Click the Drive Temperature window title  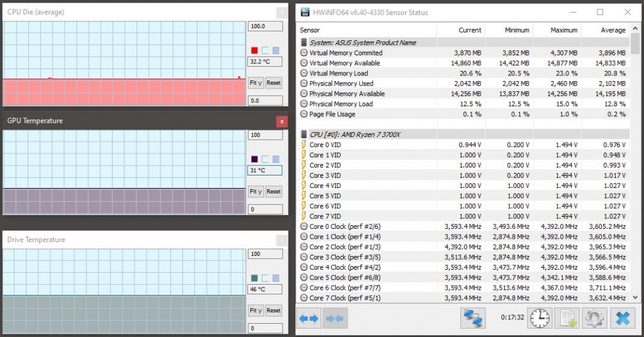36,240
